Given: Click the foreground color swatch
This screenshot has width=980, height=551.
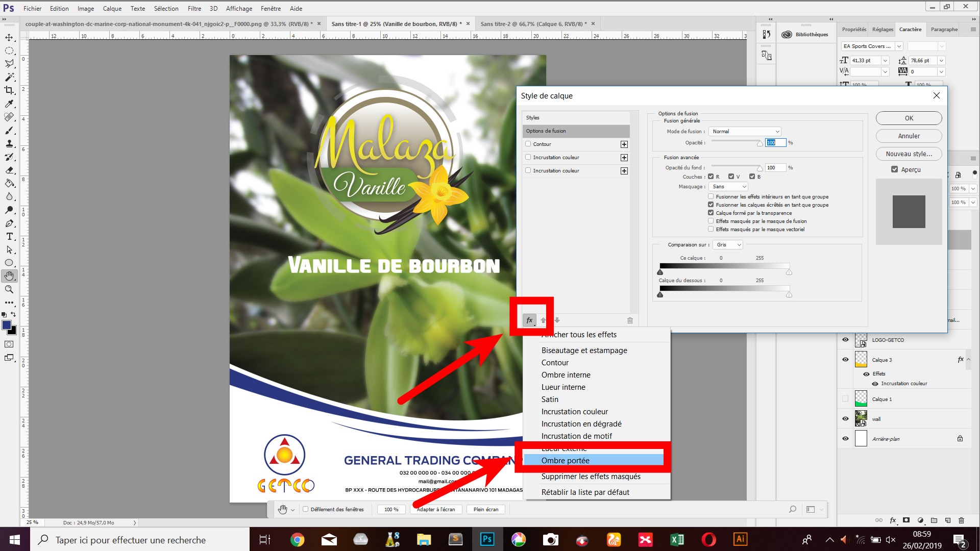Looking at the screenshot, I should pyautogui.click(x=7, y=325).
